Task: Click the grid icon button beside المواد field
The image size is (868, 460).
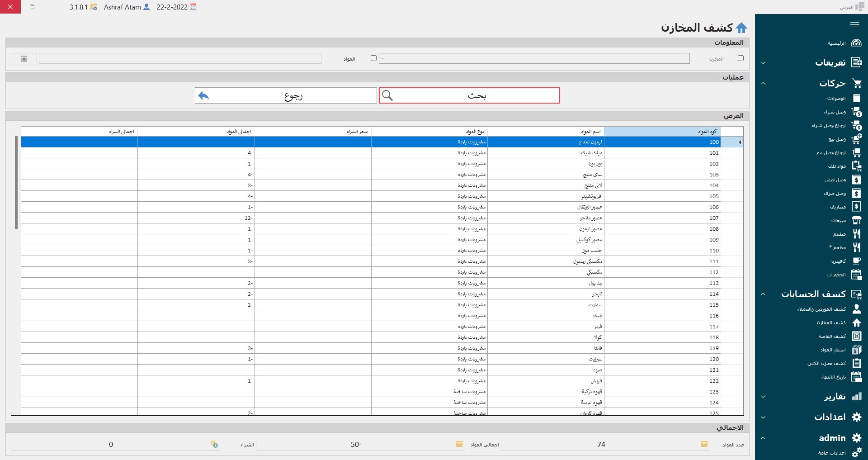Action: (24, 59)
